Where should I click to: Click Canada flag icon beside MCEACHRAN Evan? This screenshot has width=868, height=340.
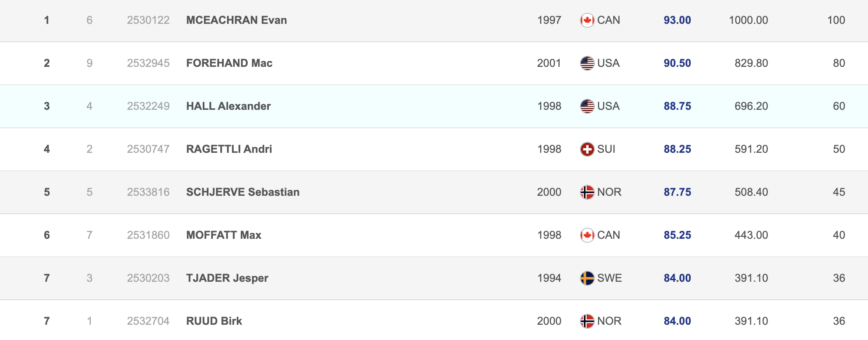coord(587,20)
